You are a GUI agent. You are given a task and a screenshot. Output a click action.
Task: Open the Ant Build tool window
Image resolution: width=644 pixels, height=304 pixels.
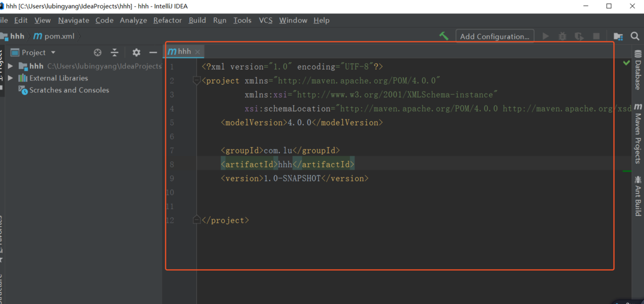(638, 196)
